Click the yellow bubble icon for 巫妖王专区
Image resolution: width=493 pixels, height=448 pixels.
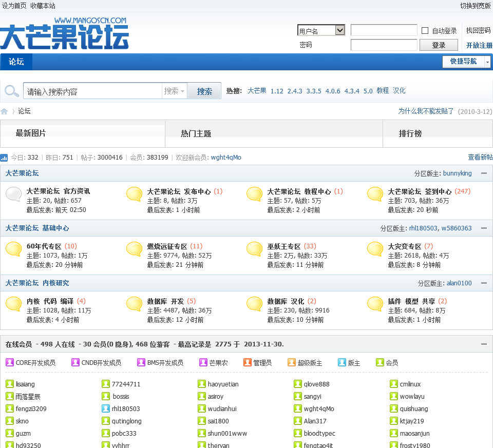[x=254, y=249]
